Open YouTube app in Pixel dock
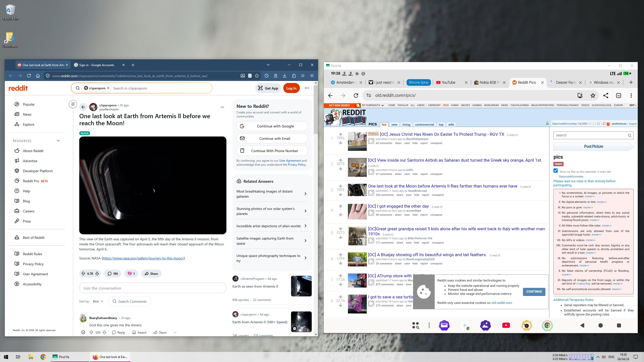This screenshot has width=644, height=362. coord(506,326)
